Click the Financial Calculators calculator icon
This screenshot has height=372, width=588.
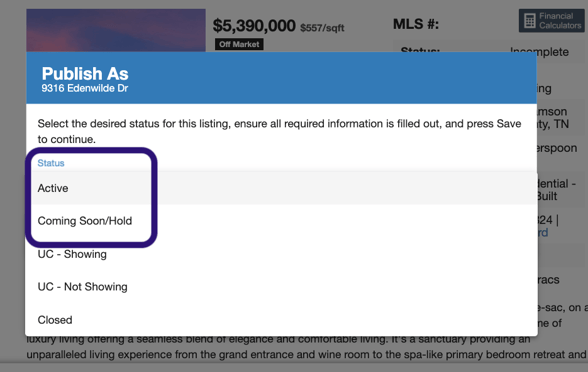530,21
